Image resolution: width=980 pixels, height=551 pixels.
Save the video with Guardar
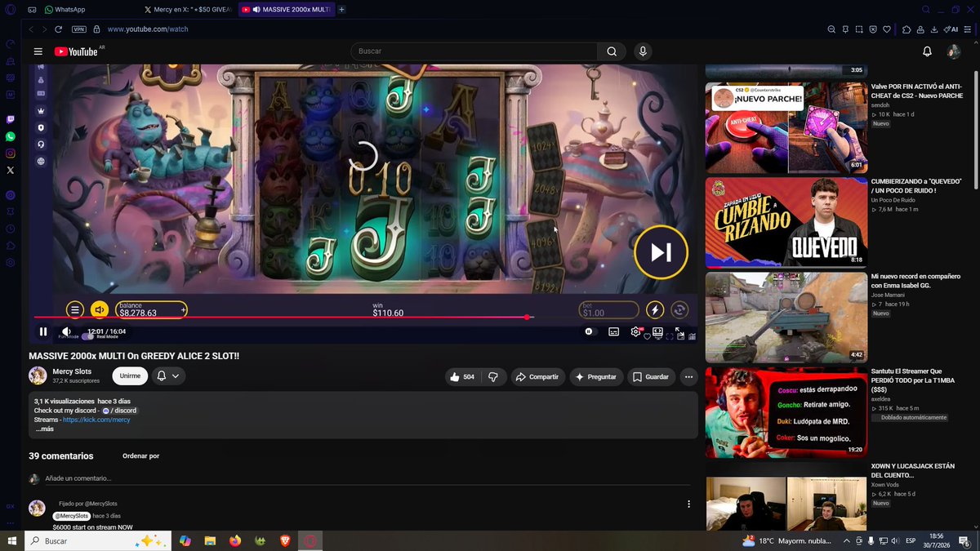(x=651, y=376)
